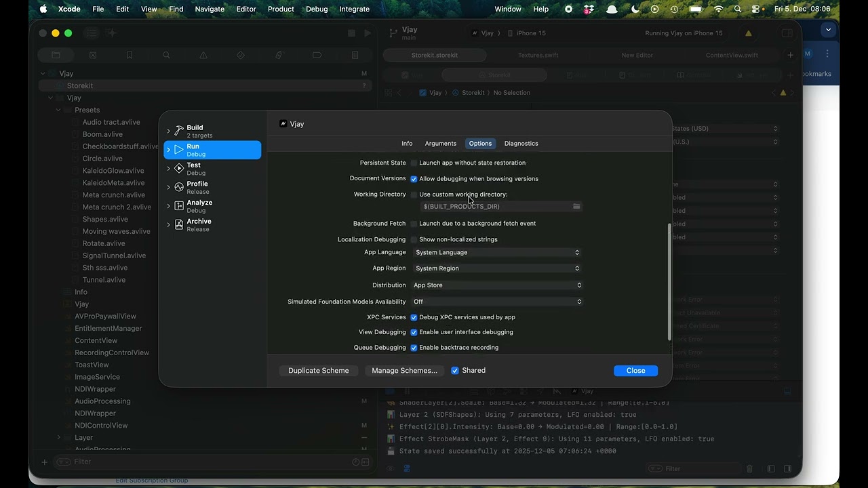The image size is (868, 488).
Task: Click the yellow warning icon in toolbar
Action: (749, 33)
